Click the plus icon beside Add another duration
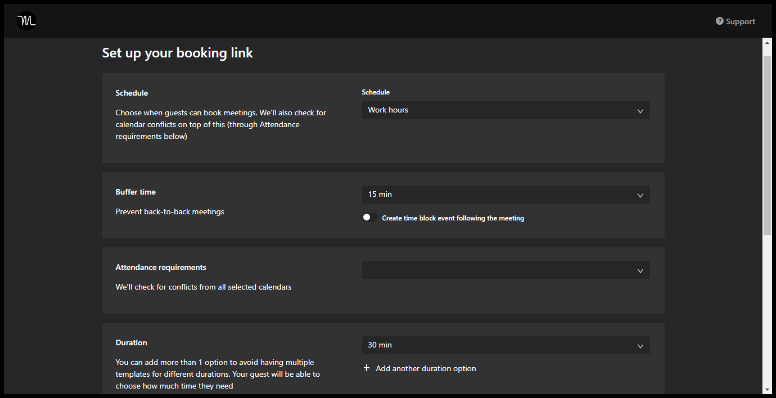 click(366, 368)
